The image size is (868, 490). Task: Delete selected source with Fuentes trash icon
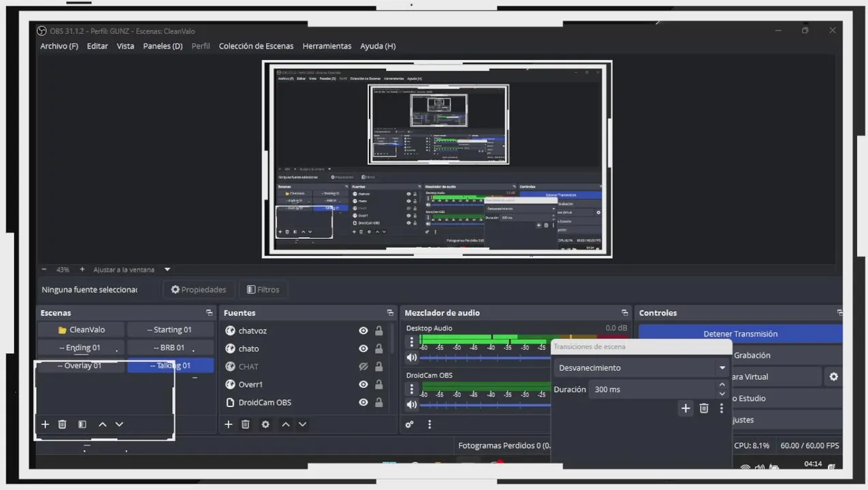pos(246,424)
